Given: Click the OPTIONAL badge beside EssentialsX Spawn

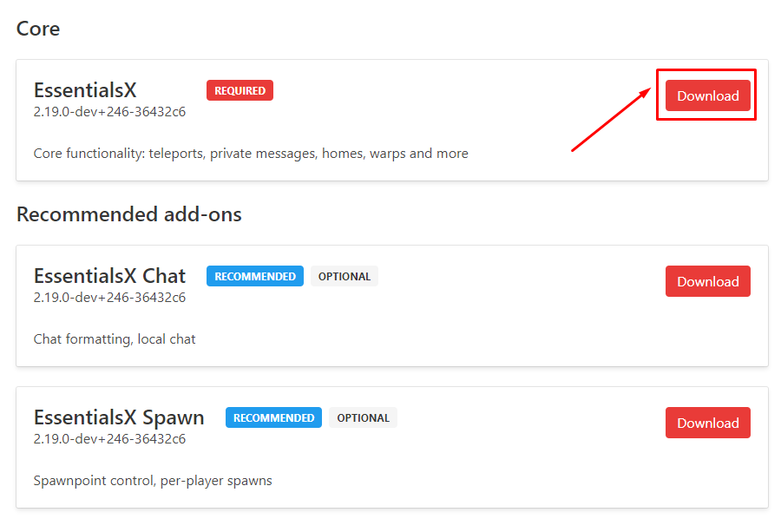Looking at the screenshot, I should [363, 417].
